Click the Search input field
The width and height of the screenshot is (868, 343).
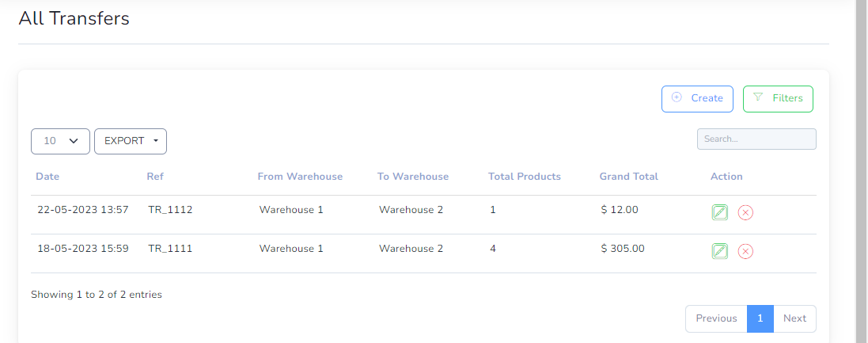[756, 139]
